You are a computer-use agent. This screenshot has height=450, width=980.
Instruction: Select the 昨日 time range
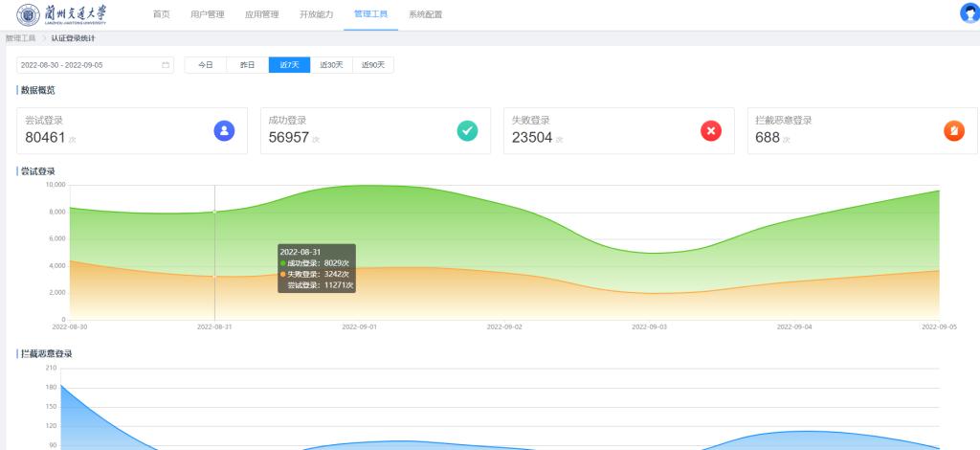click(x=248, y=65)
